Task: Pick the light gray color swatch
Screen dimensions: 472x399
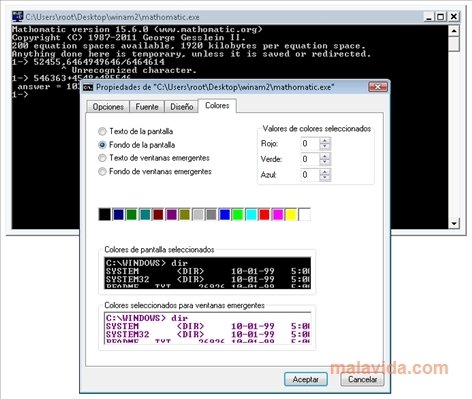Action: (198, 214)
